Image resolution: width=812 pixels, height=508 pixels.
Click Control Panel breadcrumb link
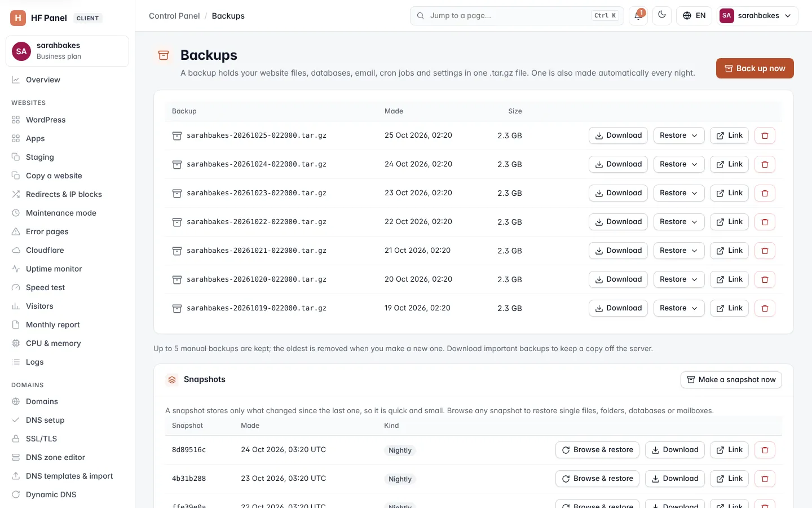(x=174, y=16)
